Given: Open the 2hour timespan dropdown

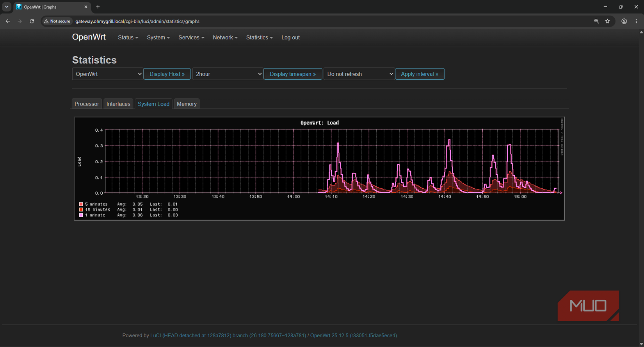Looking at the screenshot, I should coord(228,74).
